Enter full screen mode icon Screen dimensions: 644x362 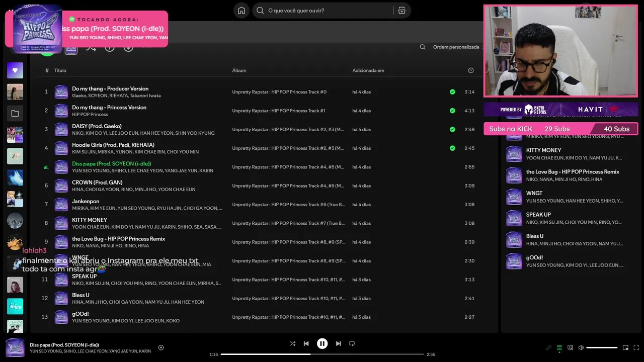click(x=636, y=347)
